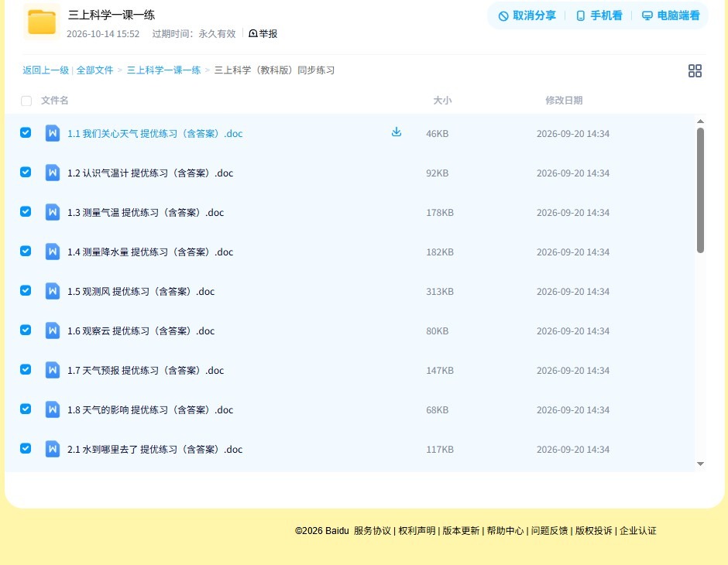Image resolution: width=728 pixels, height=565 pixels.
Task: Choose 手机看 to view on phone
Action: (x=599, y=15)
